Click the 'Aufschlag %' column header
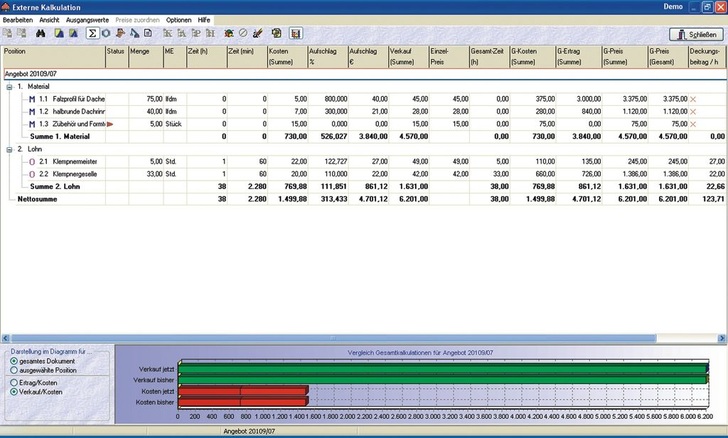The image size is (728, 438). point(327,54)
